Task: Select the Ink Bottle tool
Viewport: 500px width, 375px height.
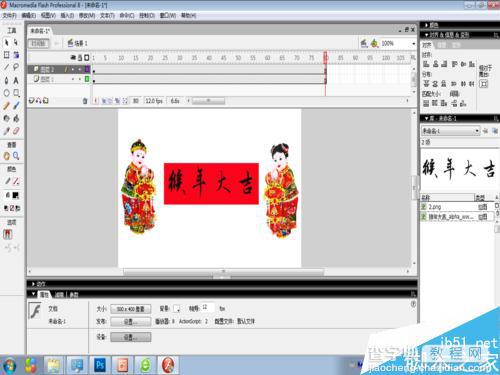Action: click(6, 118)
